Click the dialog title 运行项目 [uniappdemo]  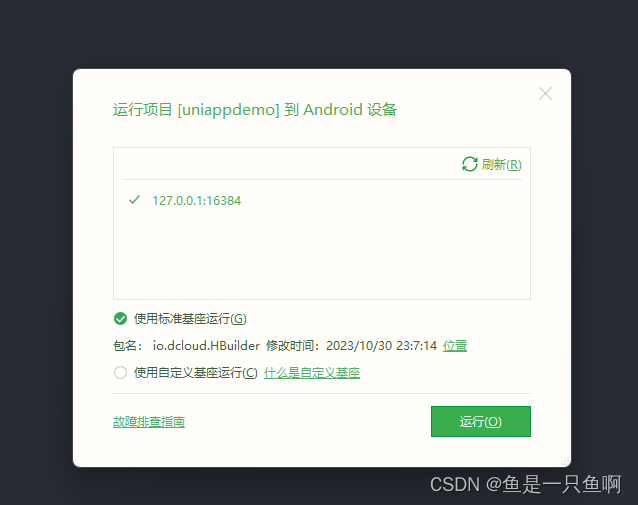196,109
